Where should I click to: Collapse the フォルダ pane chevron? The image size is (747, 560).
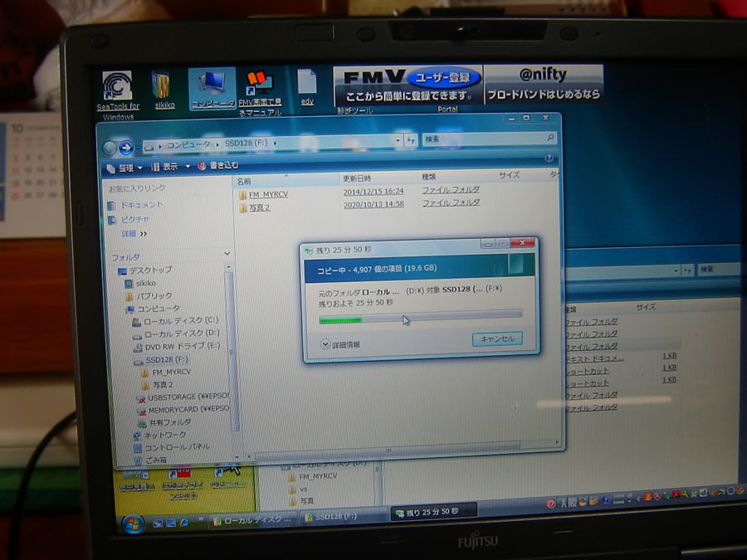227,254
